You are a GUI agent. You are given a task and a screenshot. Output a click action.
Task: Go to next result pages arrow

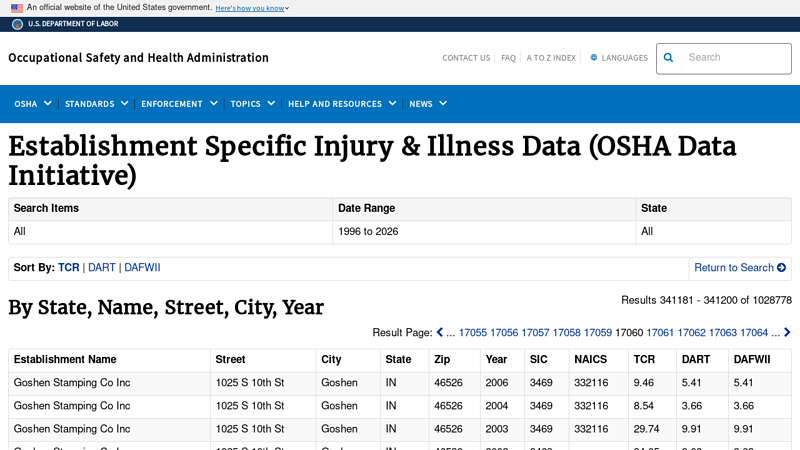(787, 332)
